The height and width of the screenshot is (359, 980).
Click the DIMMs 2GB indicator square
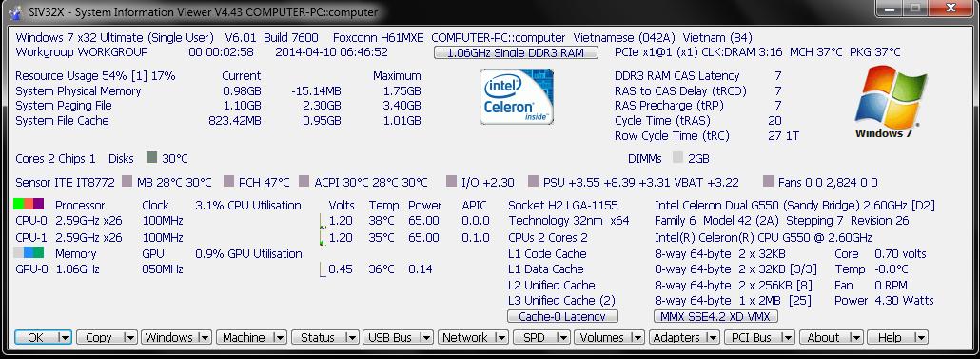(677, 158)
